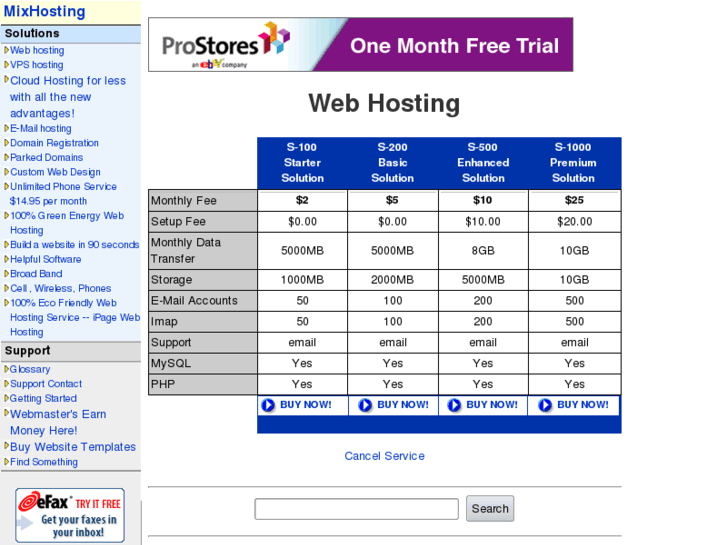The height and width of the screenshot is (545, 727).
Task: Focus the search text field
Action: (356, 509)
